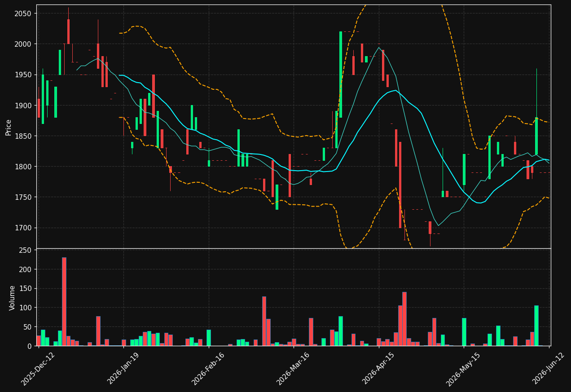Click the red volume bar peaking near 140
This screenshot has width=571, height=392.
[404, 319]
